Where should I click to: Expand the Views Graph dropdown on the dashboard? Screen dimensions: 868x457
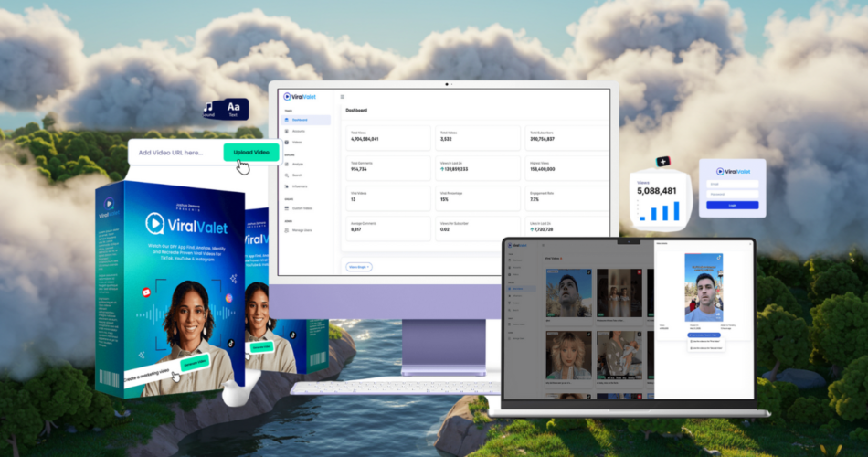click(x=359, y=267)
